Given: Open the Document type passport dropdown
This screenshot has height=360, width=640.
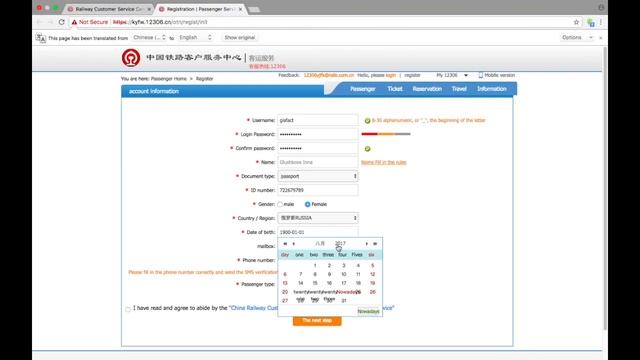Looking at the screenshot, I should [318, 176].
